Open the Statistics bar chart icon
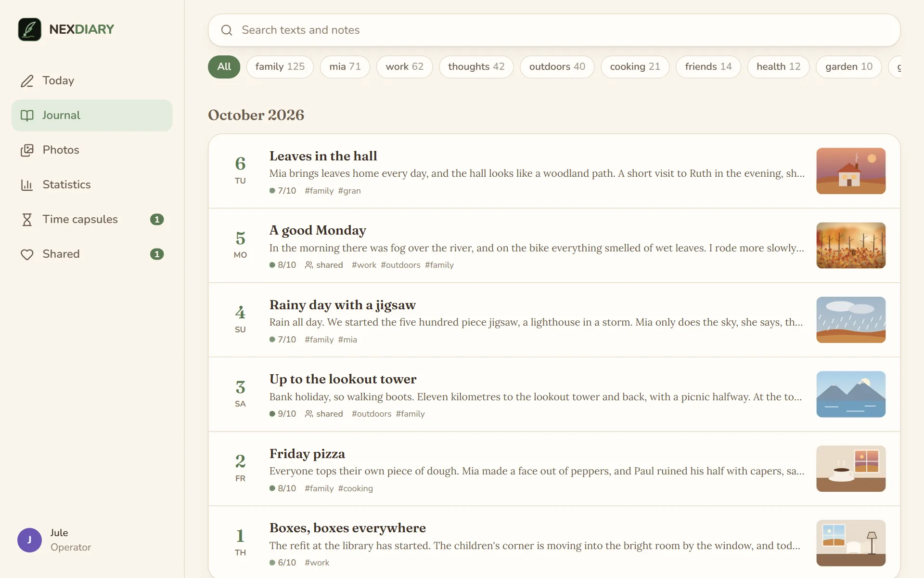The height and width of the screenshot is (578, 924). tap(27, 185)
